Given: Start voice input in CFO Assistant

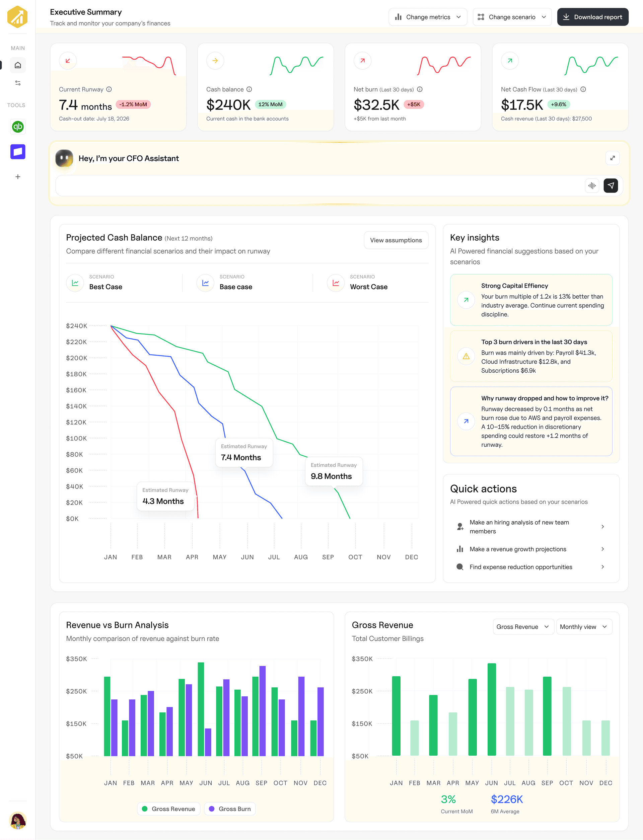Looking at the screenshot, I should tap(592, 185).
